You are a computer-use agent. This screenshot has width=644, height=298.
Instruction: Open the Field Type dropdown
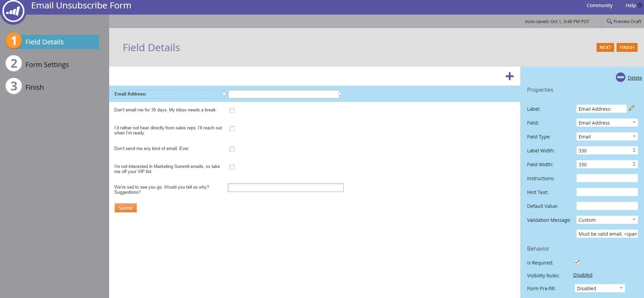607,136
